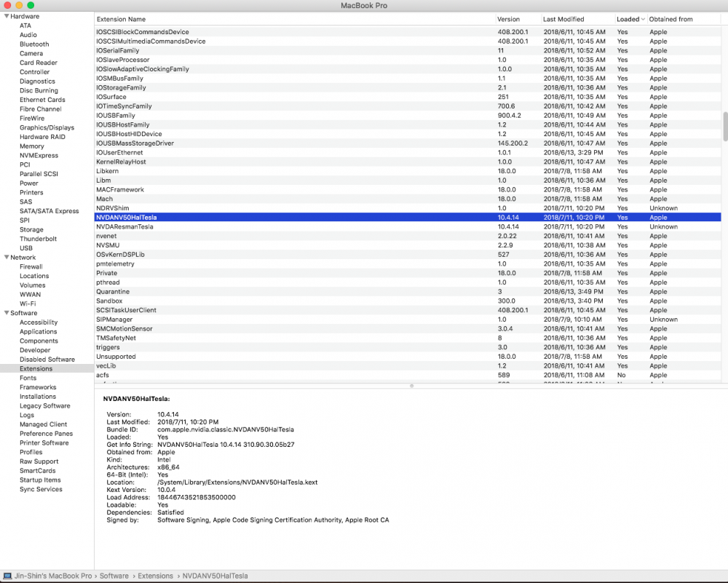The width and height of the screenshot is (728, 583).
Task: Select the Libkern extension row
Action: 408,171
